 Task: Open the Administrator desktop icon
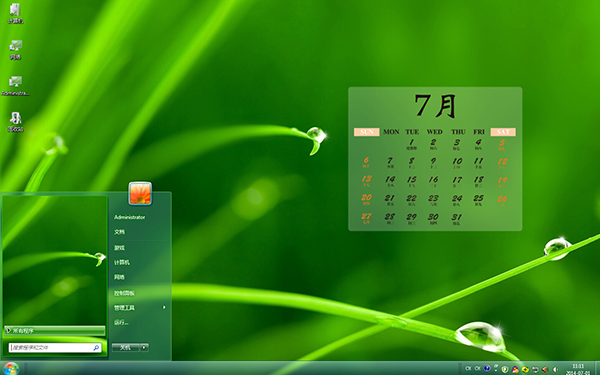[x=15, y=86]
